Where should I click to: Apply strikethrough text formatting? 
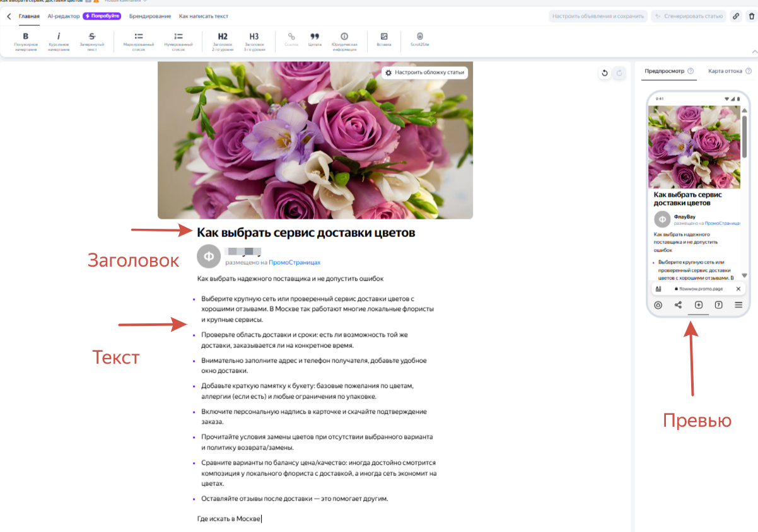pyautogui.click(x=93, y=40)
